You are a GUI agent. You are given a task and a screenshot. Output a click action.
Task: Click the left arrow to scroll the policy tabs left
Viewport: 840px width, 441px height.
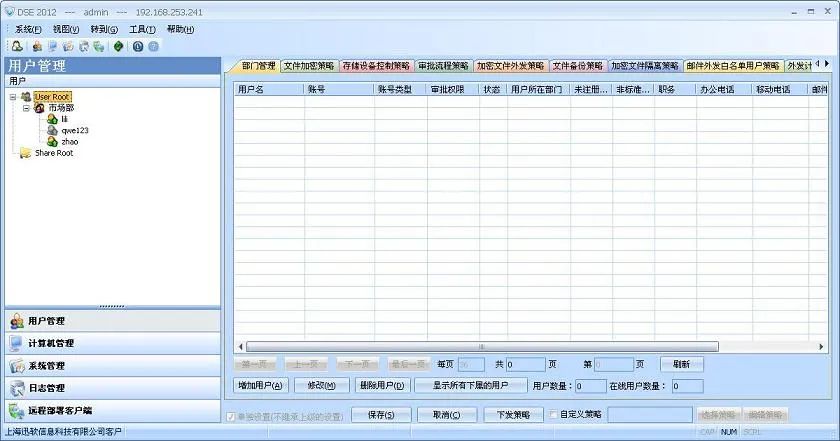click(818, 64)
